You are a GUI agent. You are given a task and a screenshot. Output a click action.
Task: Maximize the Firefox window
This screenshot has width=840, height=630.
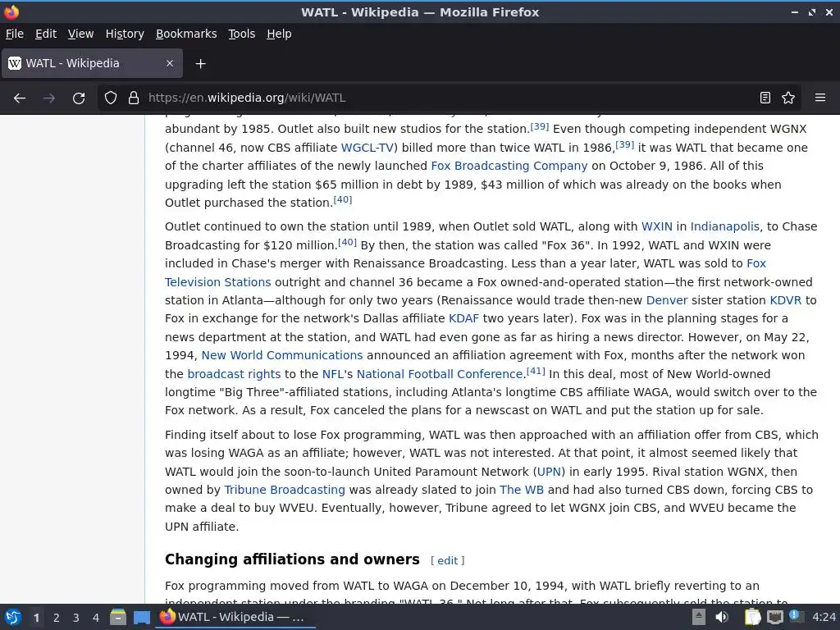tap(812, 11)
